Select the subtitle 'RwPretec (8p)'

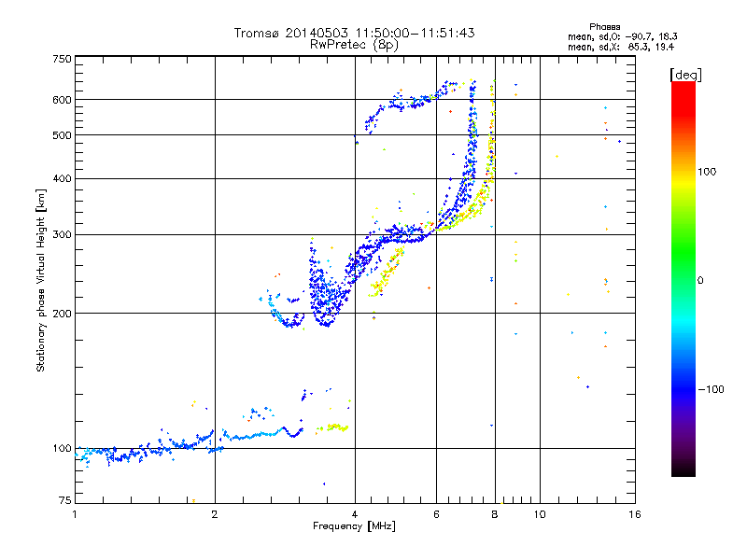(x=354, y=45)
